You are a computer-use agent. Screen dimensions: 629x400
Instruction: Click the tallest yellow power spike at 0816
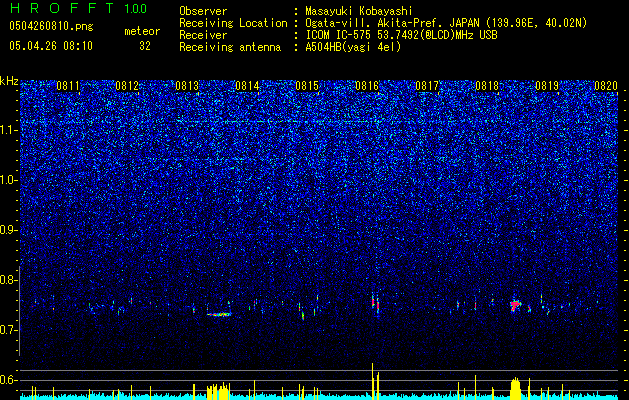372,381
